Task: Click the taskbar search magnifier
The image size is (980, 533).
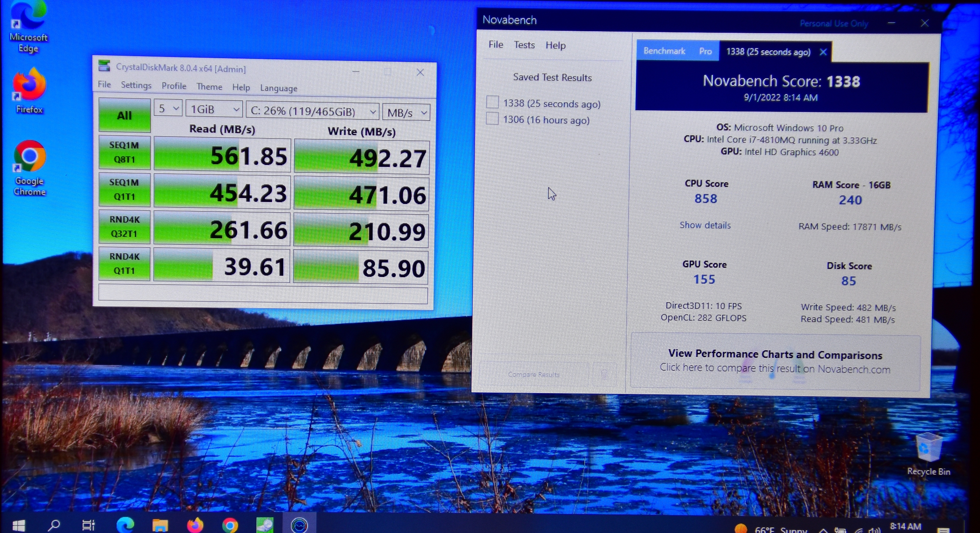Action: (x=54, y=525)
